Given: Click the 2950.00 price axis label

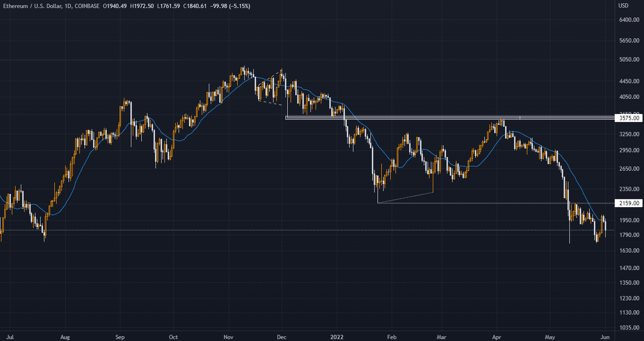Looking at the screenshot, I should tap(628, 151).
